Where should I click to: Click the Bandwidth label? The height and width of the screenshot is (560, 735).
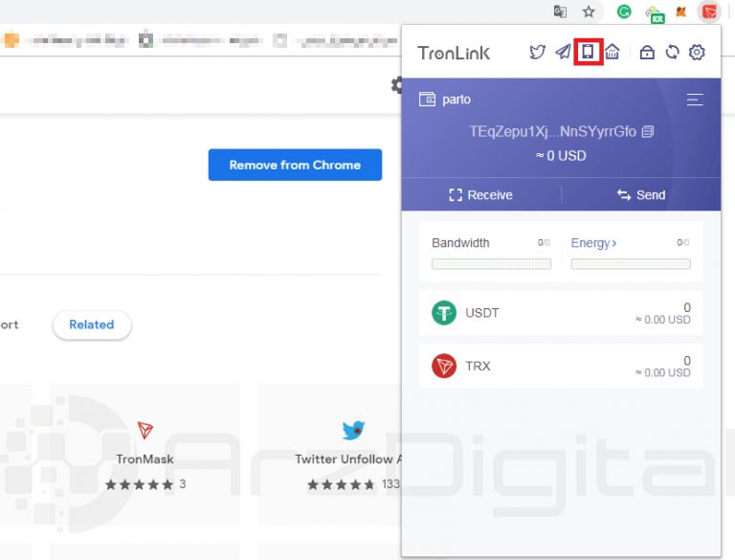point(460,243)
